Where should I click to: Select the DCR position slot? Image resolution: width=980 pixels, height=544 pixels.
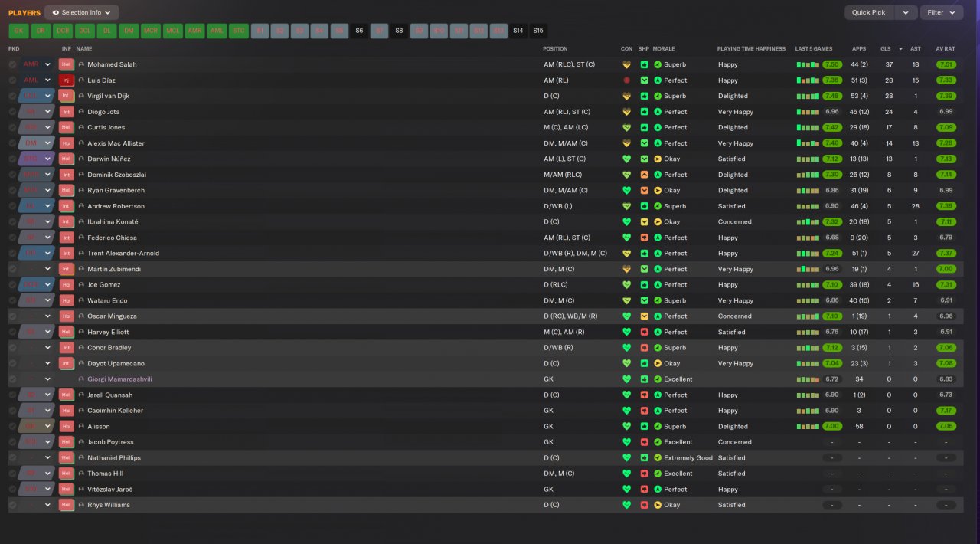tap(63, 31)
